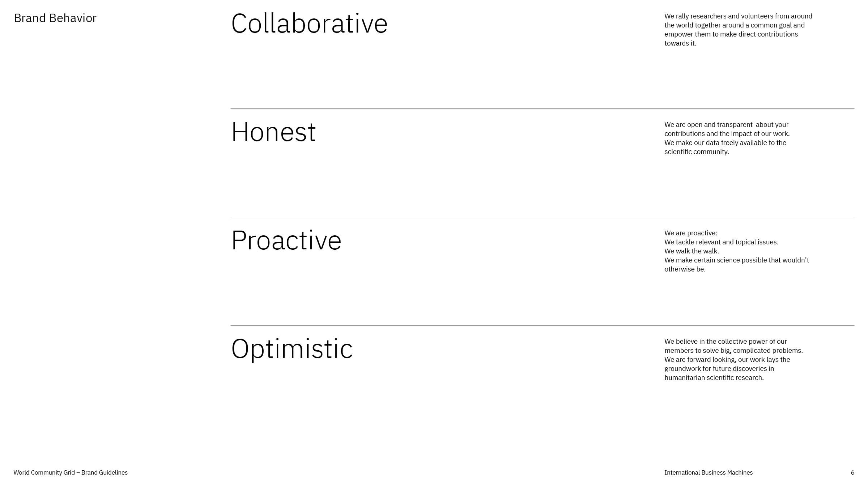The width and height of the screenshot is (868, 488).
Task: Click the paragraph about collective power of members
Action: (734, 359)
